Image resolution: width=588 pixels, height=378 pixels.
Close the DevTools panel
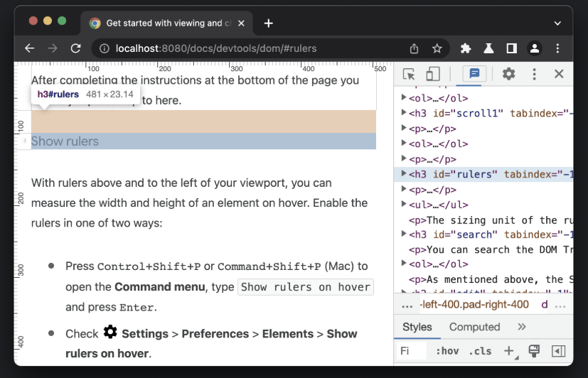click(559, 74)
